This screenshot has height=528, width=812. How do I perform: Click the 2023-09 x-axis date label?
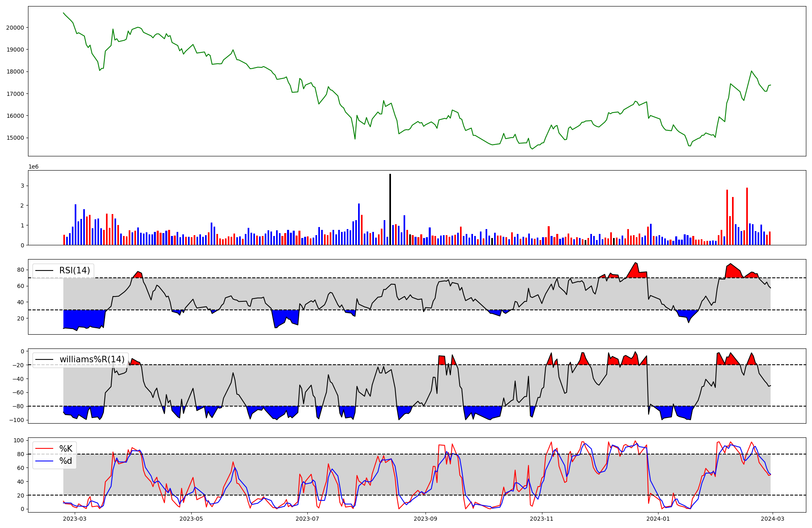[425, 519]
